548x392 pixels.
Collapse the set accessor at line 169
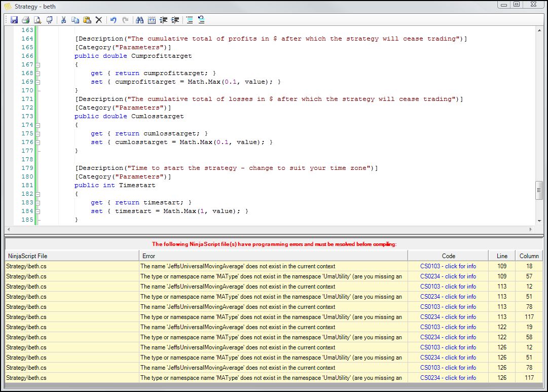pos(38,82)
